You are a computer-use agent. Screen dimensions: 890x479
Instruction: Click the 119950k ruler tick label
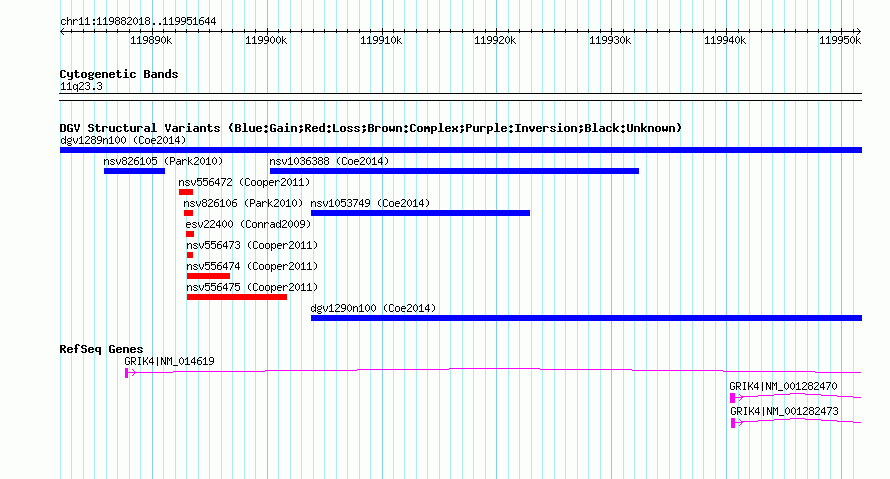[x=840, y=40]
